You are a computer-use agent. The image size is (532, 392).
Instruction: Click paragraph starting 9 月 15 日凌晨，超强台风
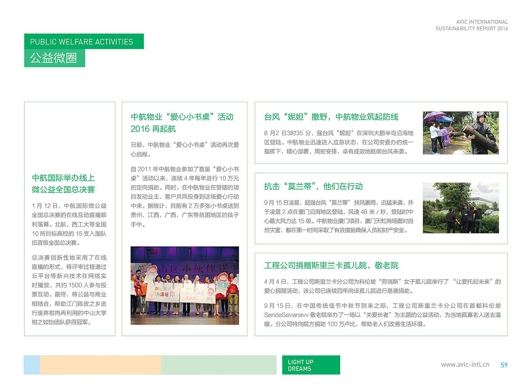tap(339, 216)
